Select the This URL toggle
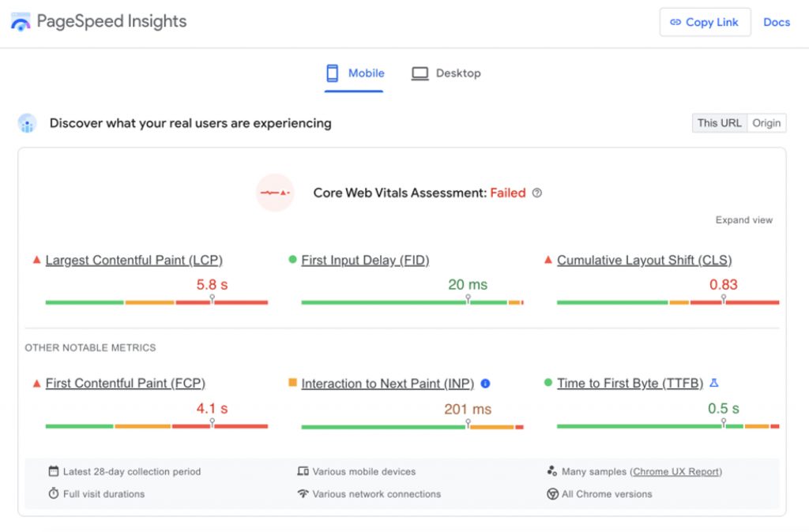Screen dimensions: 809x532 pos(719,123)
